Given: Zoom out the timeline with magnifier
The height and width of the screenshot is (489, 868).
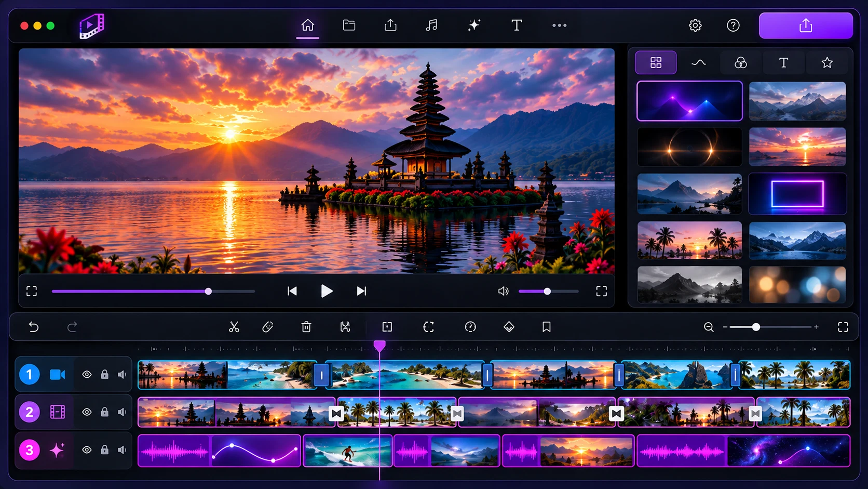Looking at the screenshot, I should point(709,327).
